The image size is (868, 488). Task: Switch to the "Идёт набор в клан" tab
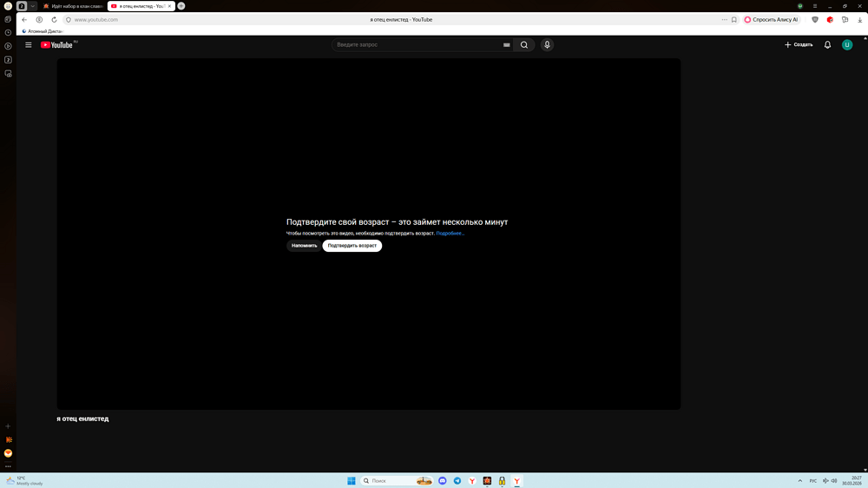pyautogui.click(x=73, y=6)
